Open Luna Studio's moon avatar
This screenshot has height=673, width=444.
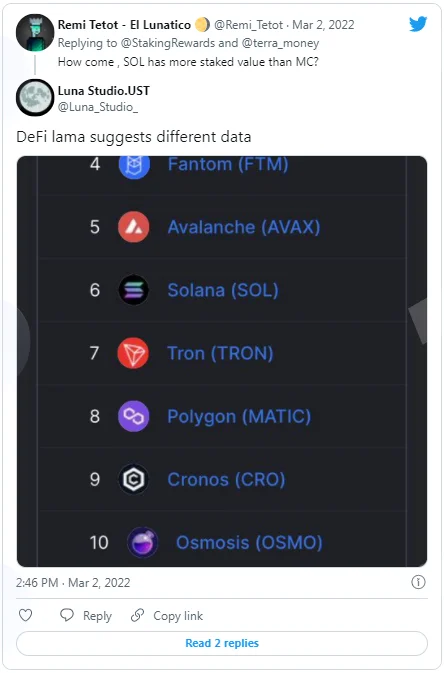coord(35,97)
